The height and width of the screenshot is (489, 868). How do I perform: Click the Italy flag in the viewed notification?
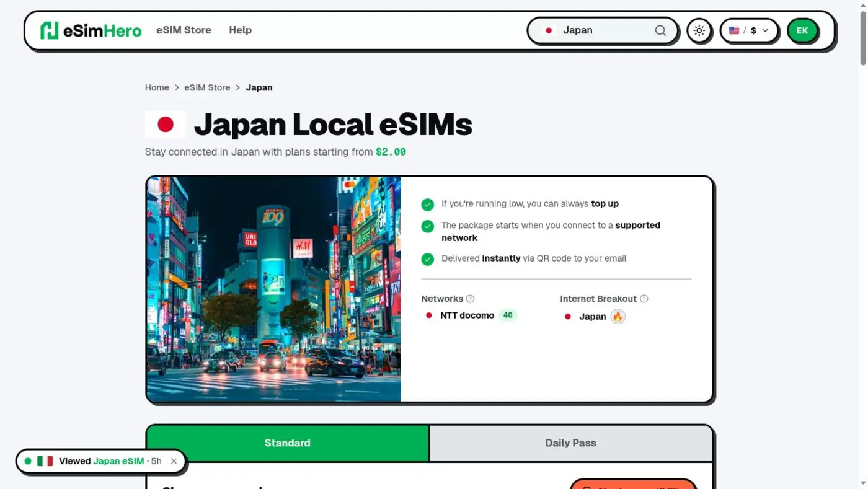click(45, 461)
